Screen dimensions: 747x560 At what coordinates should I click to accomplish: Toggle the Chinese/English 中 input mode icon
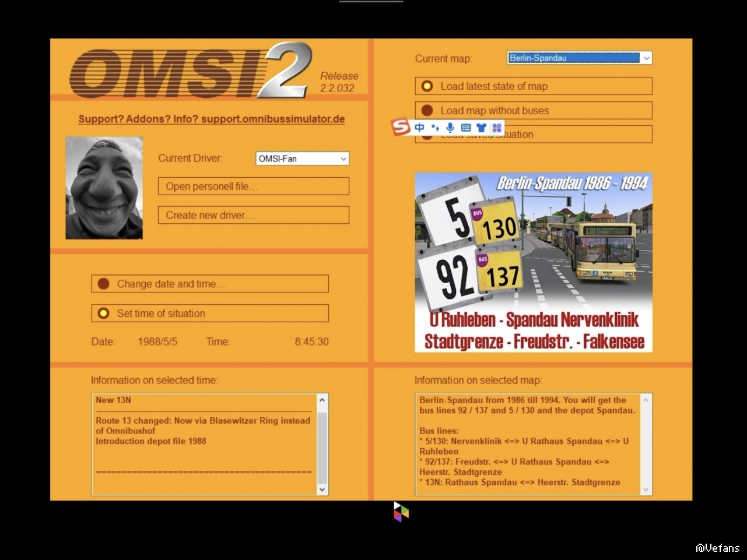coord(420,128)
